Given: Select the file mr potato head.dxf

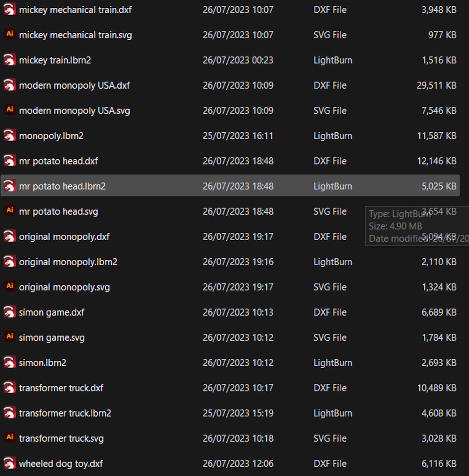Looking at the screenshot, I should [x=58, y=161].
